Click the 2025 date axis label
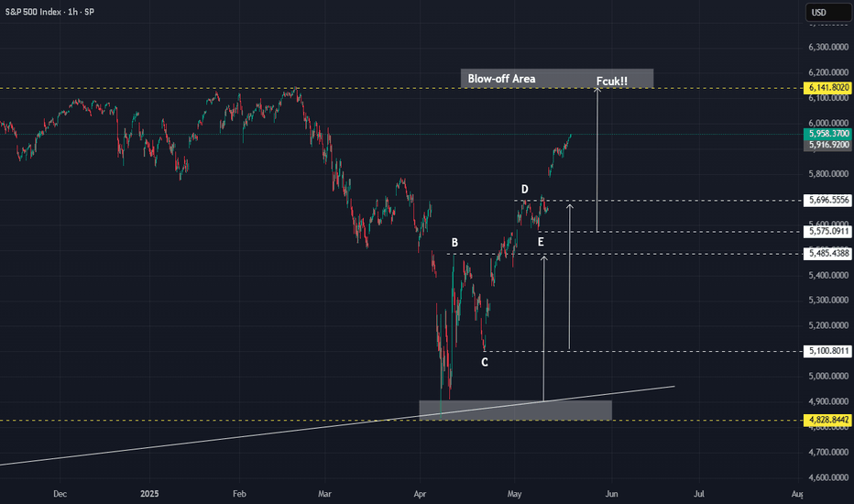854x504 pixels. coord(149,494)
